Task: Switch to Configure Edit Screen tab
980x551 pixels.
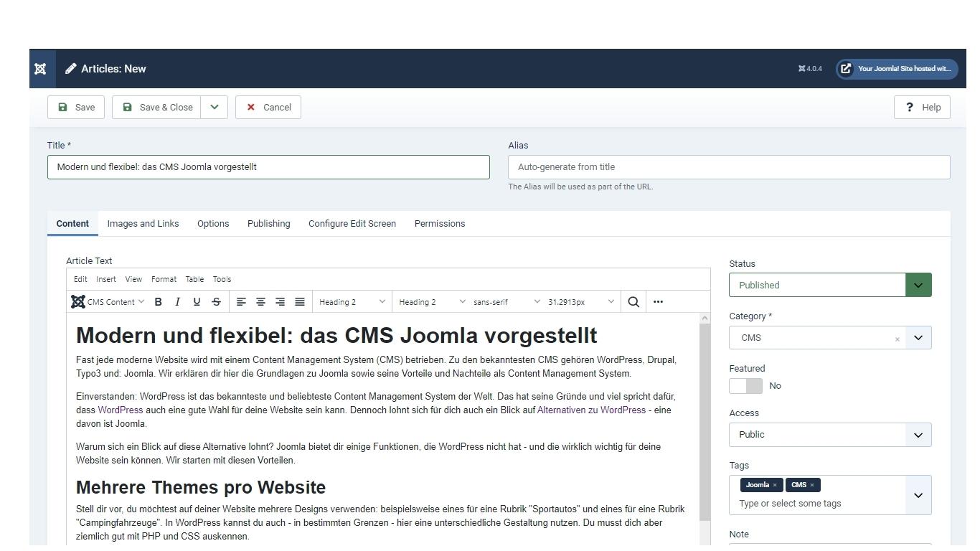Action: [352, 224]
